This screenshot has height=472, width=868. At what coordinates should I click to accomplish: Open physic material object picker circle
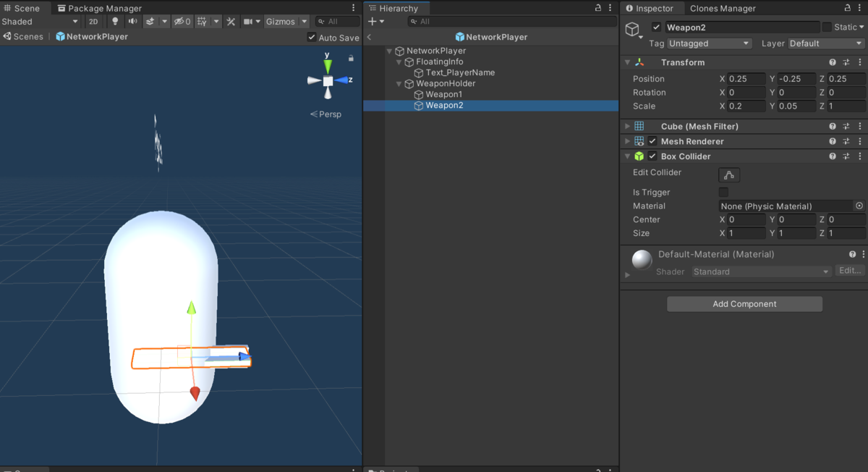tap(859, 206)
